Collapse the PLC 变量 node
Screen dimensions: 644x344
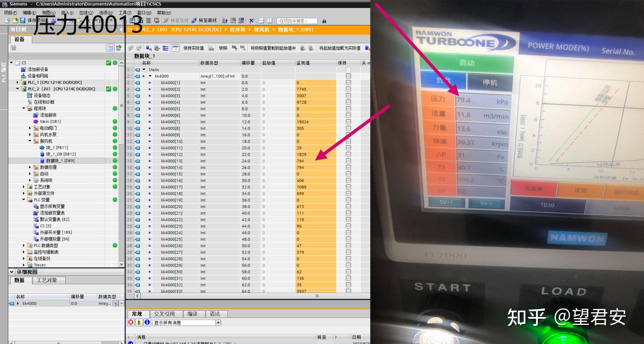[x=24, y=200]
